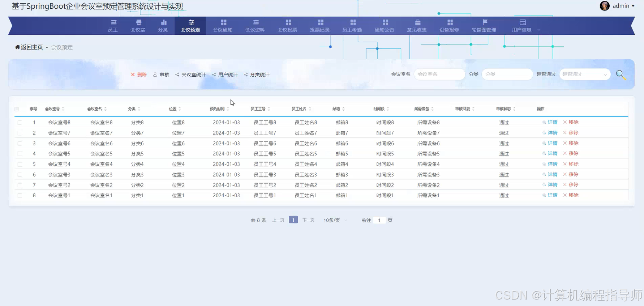Click 下一页 pagination button
Image resolution: width=644 pixels, height=306 pixels.
point(308,220)
